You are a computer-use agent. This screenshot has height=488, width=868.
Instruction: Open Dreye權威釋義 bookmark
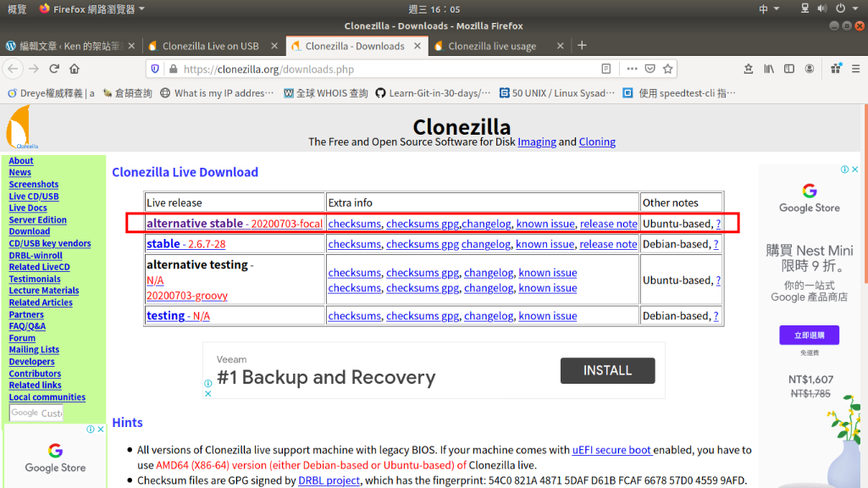pyautogui.click(x=50, y=93)
